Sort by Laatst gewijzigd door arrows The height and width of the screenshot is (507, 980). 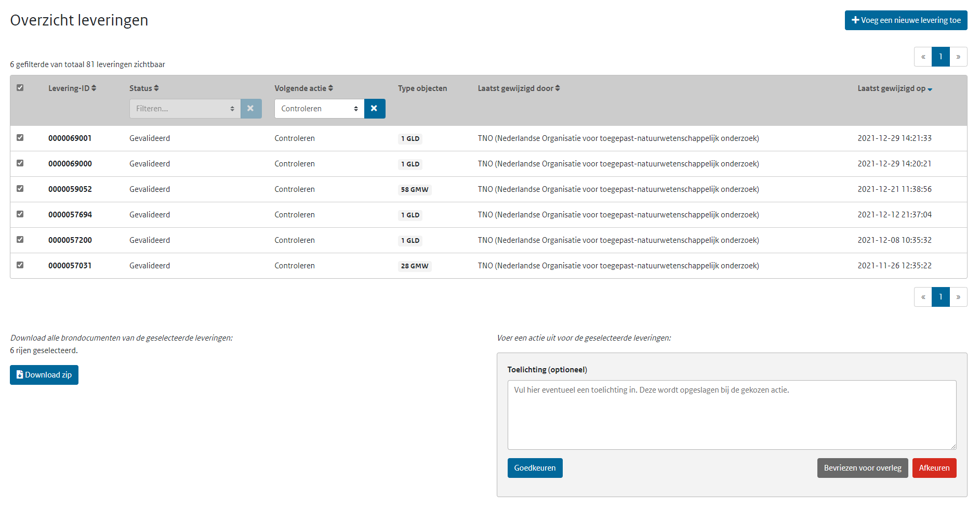click(x=557, y=88)
